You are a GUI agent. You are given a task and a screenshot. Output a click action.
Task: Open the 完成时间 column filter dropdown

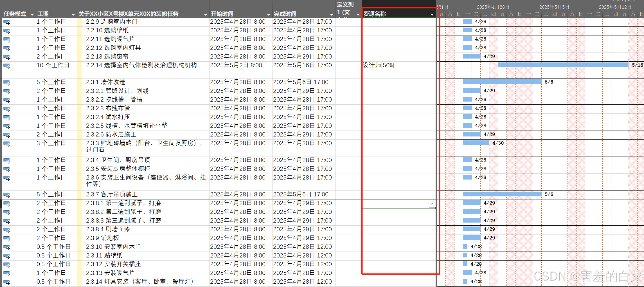tap(331, 14)
